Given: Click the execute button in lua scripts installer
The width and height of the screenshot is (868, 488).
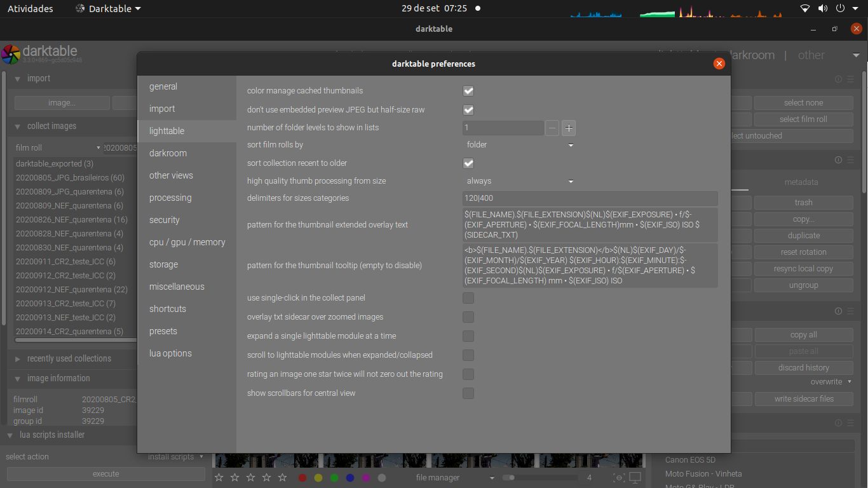Looking at the screenshot, I should point(105,473).
